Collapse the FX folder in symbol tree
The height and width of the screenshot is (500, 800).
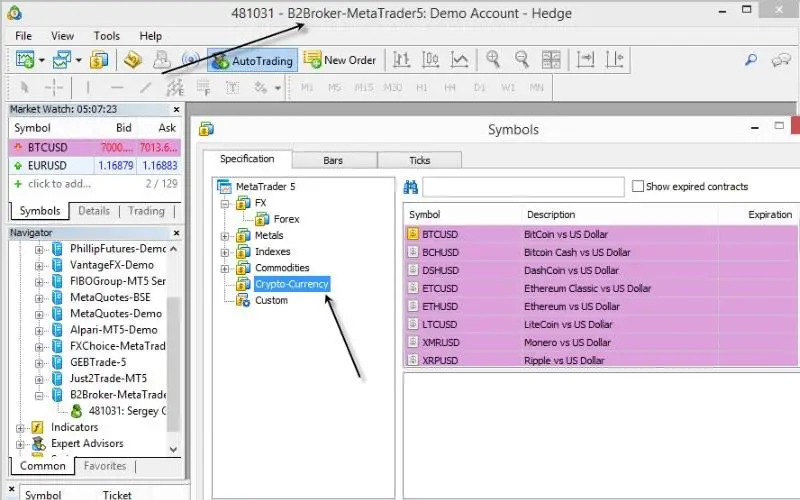click(224, 204)
